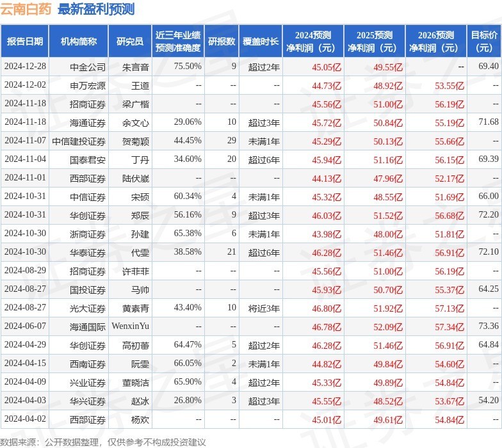This screenshot has height=448, width=502.
Task: Select analyst 朱言音 in the table
Action: click(x=136, y=67)
